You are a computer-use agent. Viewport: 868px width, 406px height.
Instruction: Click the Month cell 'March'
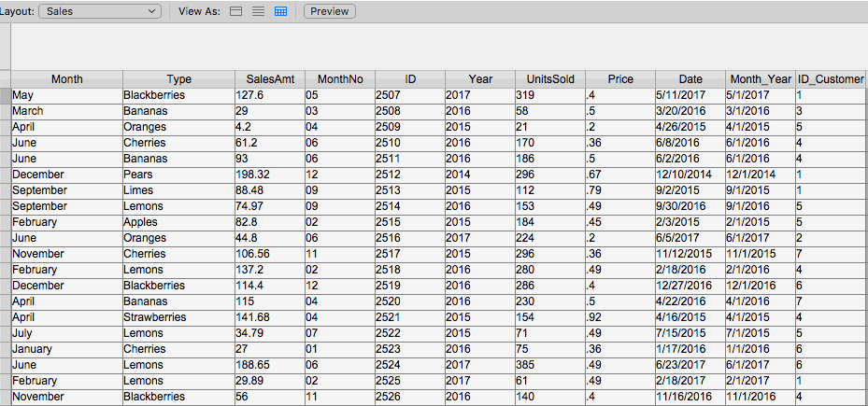(67, 111)
